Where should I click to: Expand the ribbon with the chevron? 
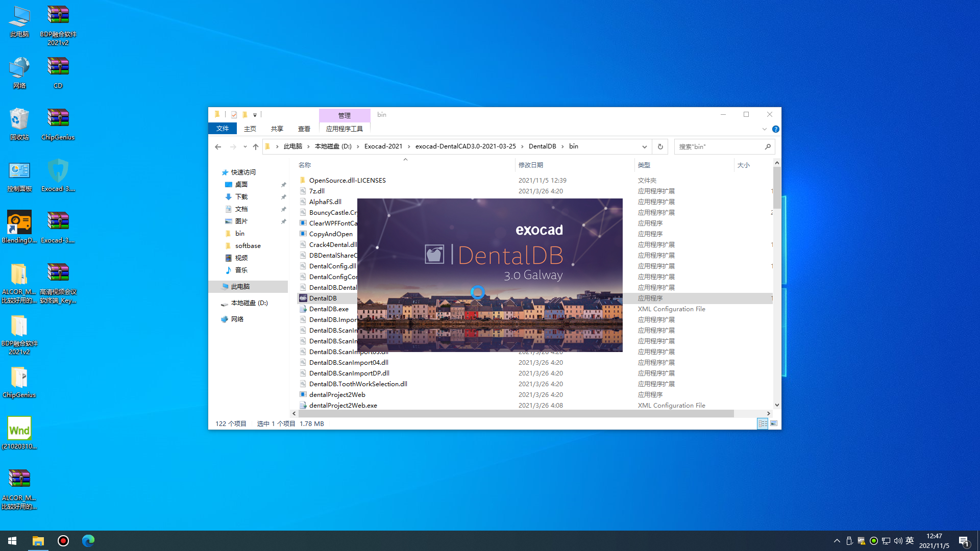tap(764, 129)
